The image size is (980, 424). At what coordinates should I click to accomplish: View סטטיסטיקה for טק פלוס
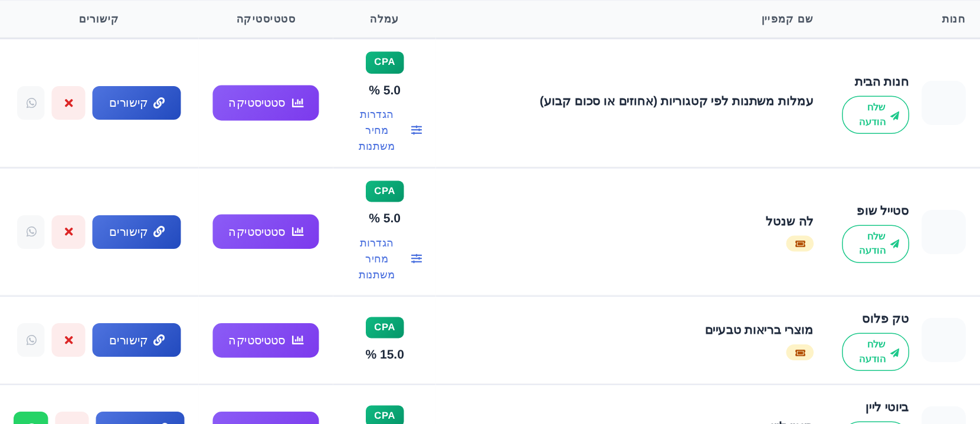pos(266,340)
